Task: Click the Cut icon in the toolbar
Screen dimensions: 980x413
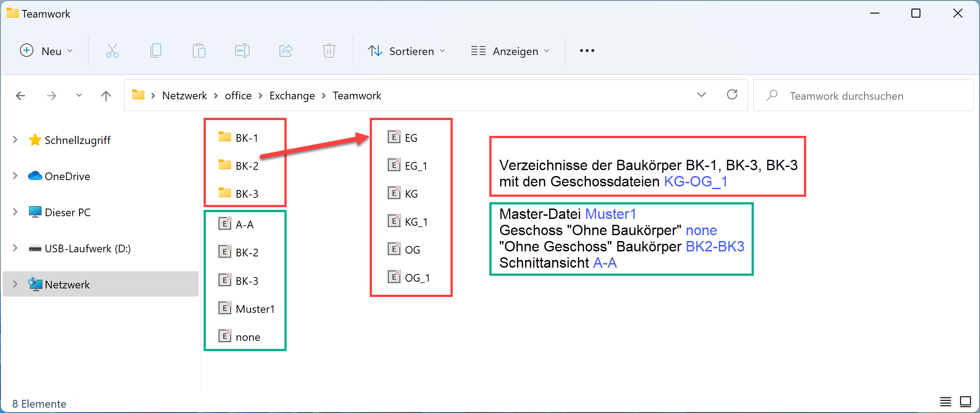Action: point(112,51)
